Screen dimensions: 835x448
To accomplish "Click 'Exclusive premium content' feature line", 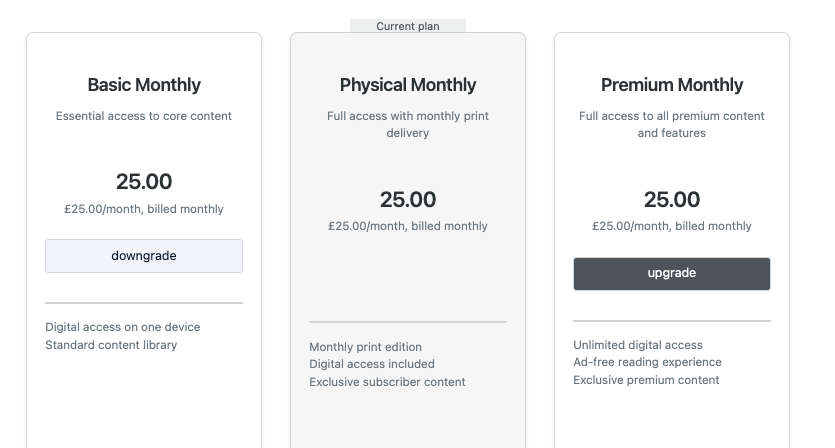I will point(646,380).
